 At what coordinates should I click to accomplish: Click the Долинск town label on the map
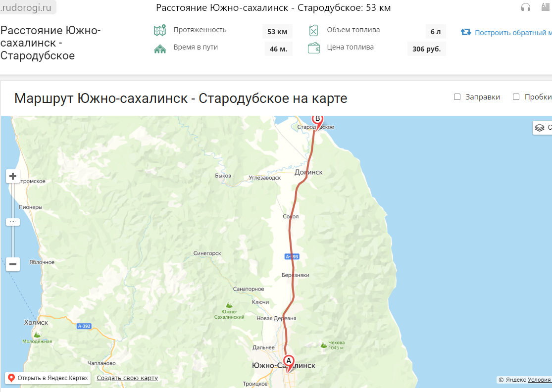(308, 172)
